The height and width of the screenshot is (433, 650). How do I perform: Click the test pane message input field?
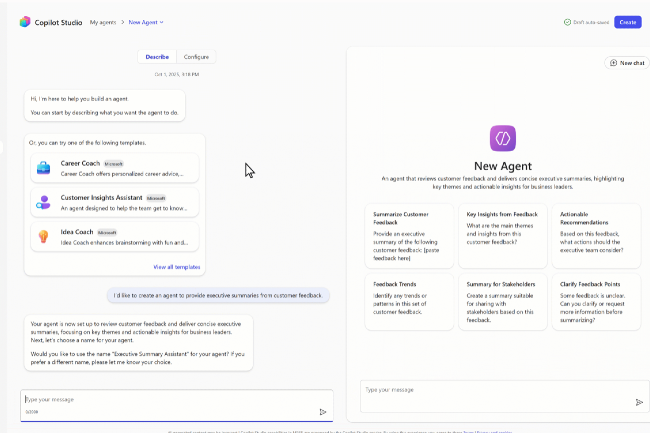[x=495, y=390]
